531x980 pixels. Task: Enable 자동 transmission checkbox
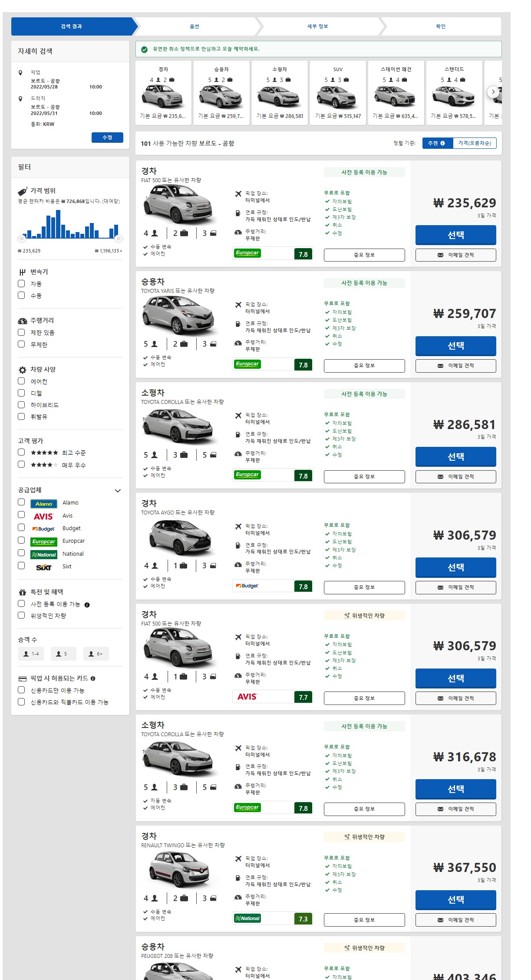coord(21,283)
